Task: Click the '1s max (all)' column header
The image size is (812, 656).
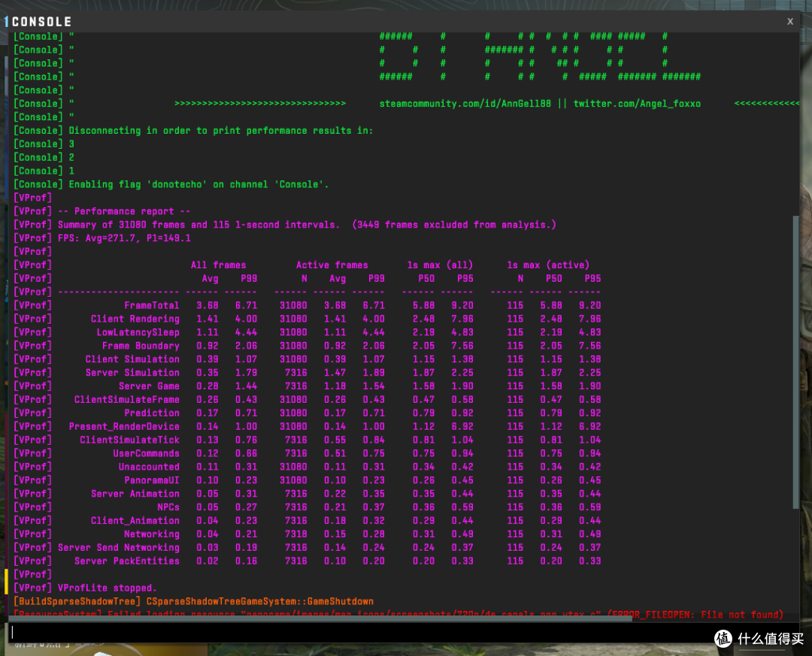Action: click(x=440, y=265)
